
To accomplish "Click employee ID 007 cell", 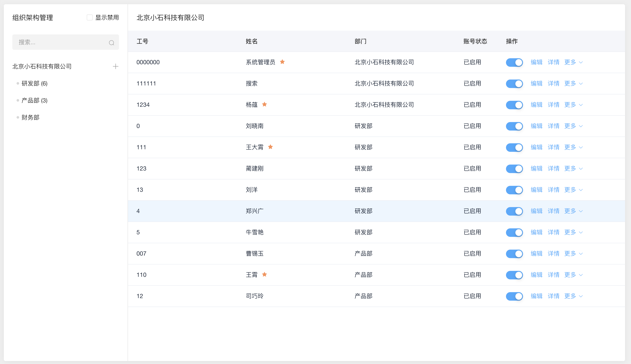I will pyautogui.click(x=141, y=253).
